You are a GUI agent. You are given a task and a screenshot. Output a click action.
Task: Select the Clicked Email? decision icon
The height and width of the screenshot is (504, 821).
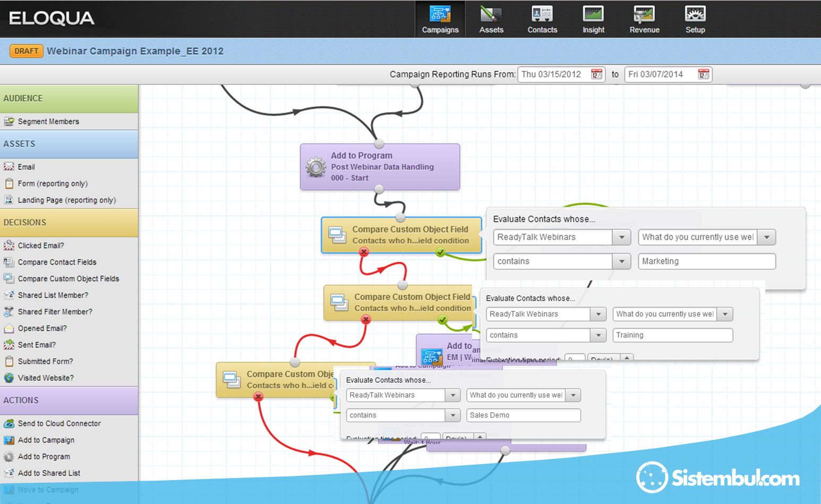click(x=9, y=245)
